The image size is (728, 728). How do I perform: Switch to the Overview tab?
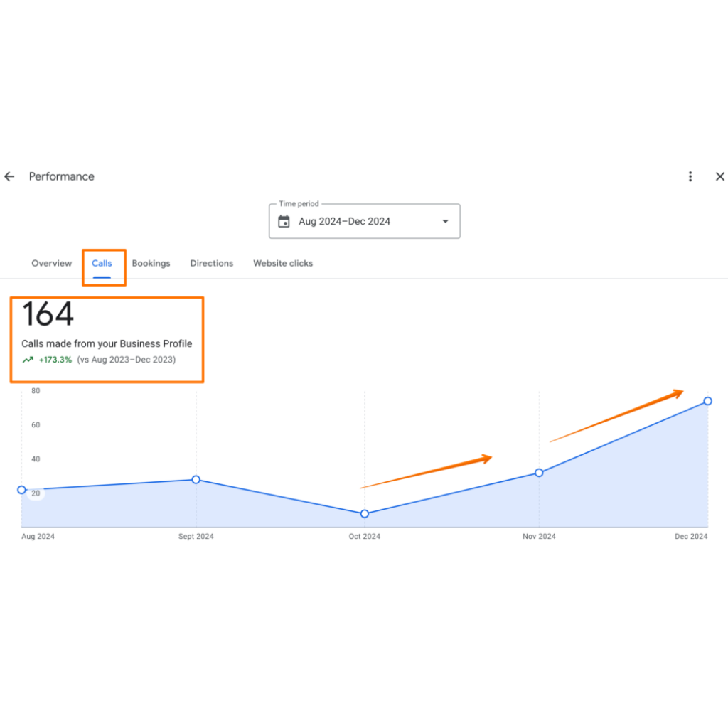pos(51,263)
